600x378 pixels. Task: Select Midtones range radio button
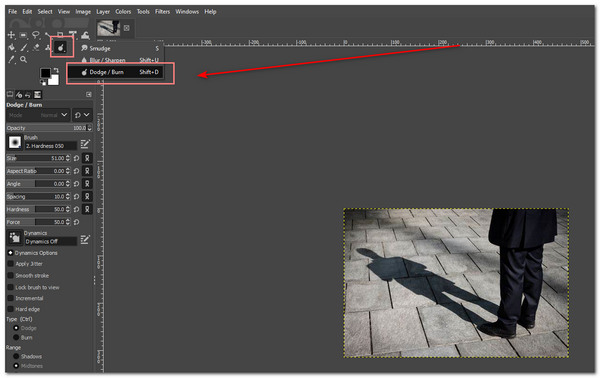16,366
